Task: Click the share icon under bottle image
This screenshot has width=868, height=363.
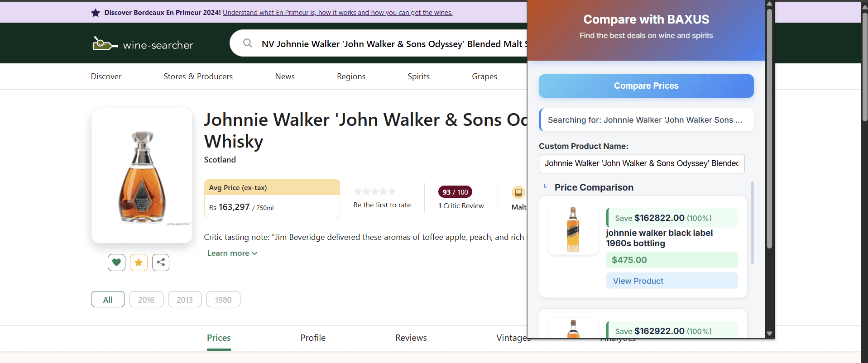Action: click(161, 263)
